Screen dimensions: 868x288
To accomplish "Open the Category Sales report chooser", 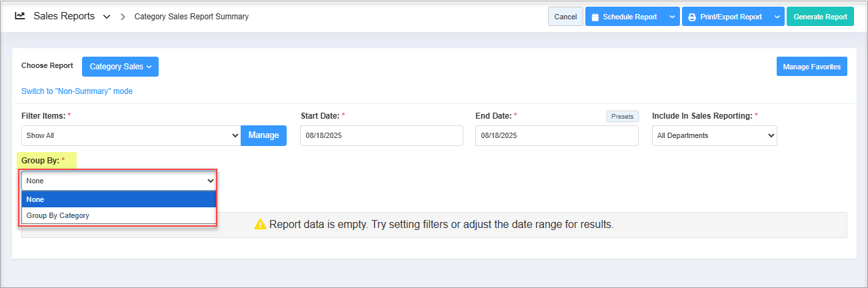I will click(120, 67).
